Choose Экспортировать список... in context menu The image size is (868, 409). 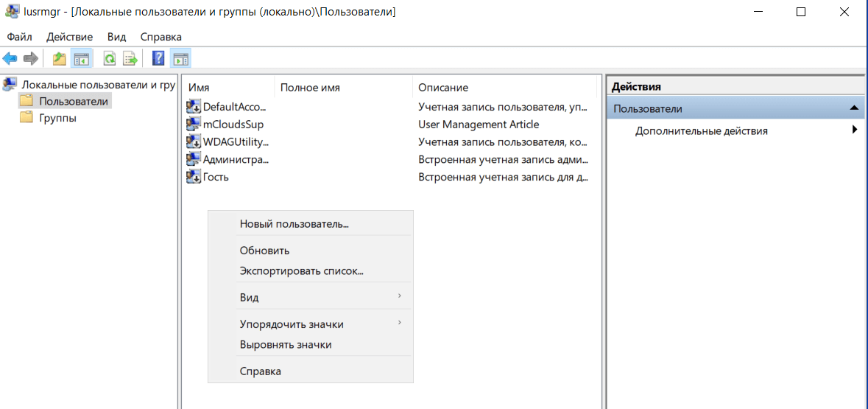pos(301,270)
